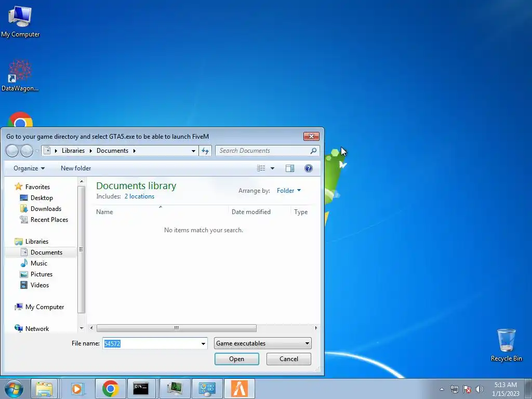Go to Desktop in navigation pane
The height and width of the screenshot is (399, 532).
point(42,198)
